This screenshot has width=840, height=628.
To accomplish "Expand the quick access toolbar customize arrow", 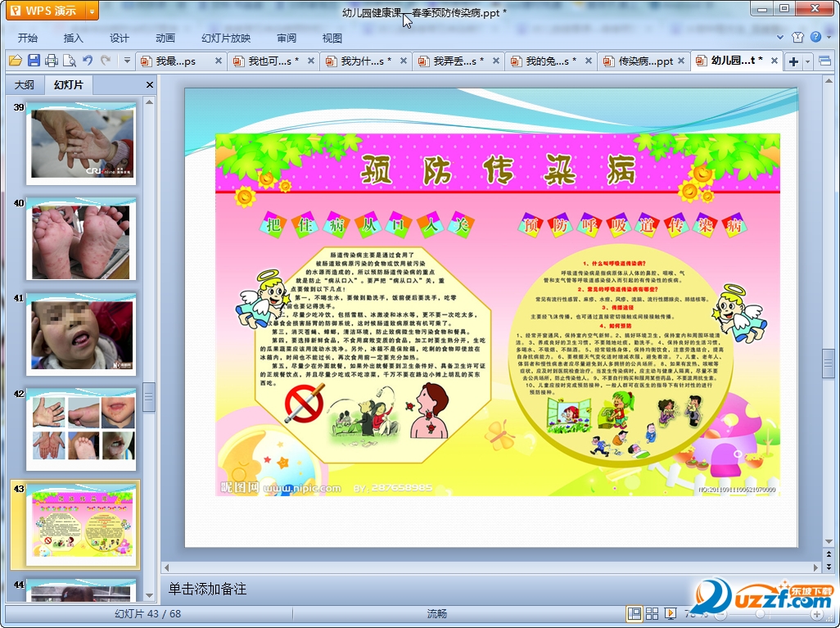I will [127, 61].
